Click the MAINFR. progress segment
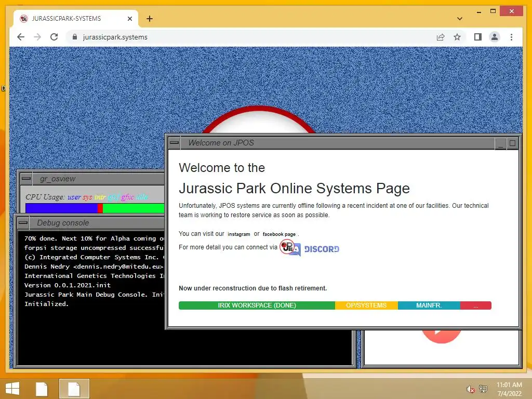The height and width of the screenshot is (399, 532). coord(429,305)
